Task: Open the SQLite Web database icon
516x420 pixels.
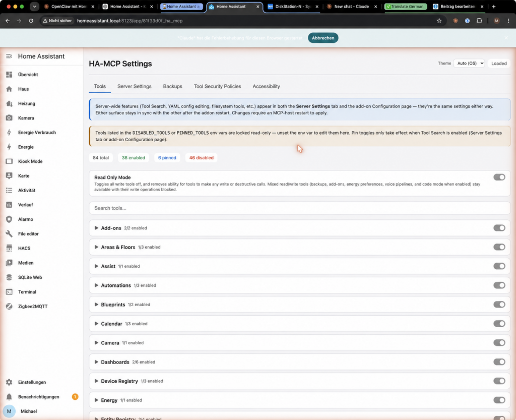Action: (x=9, y=277)
